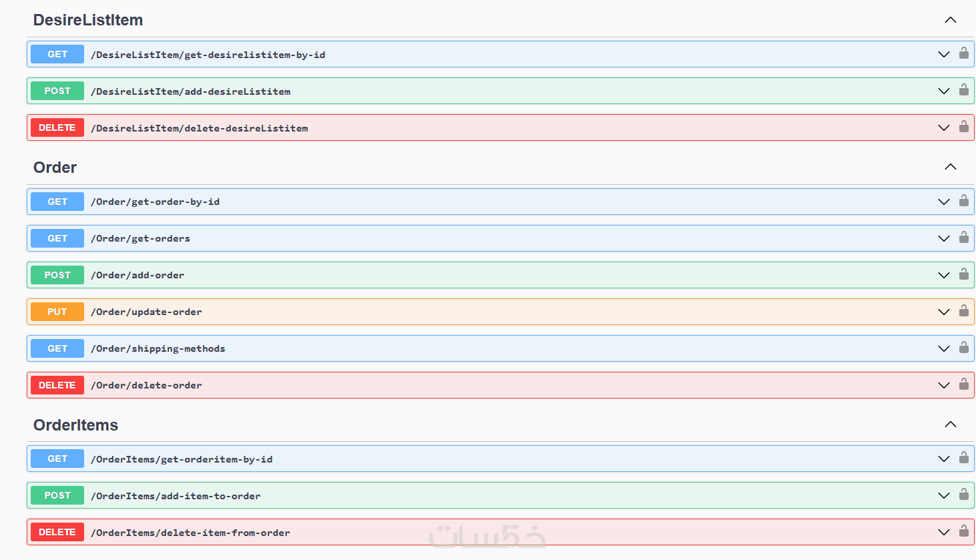Click lock icon on delete-desireListitem row
976x560 pixels.
click(x=964, y=127)
